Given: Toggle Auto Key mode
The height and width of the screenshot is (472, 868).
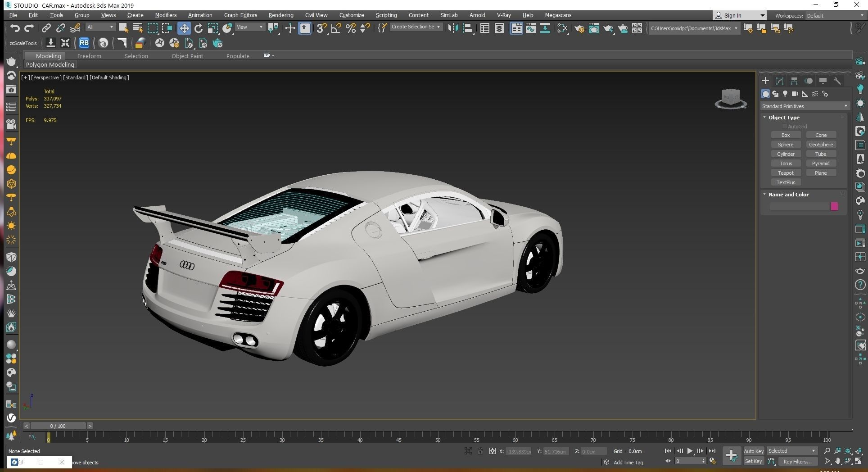Looking at the screenshot, I should [753, 451].
